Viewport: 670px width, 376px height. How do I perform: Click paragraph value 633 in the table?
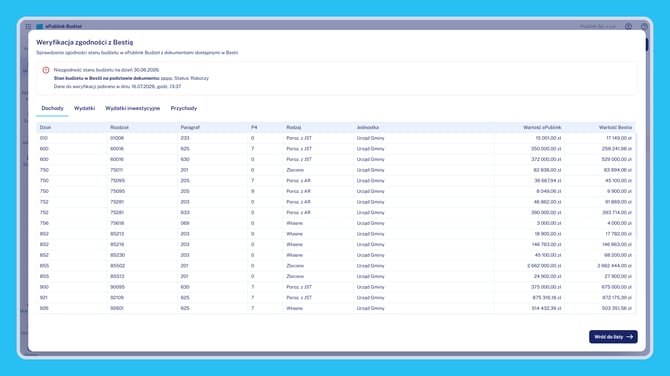pyautogui.click(x=185, y=212)
